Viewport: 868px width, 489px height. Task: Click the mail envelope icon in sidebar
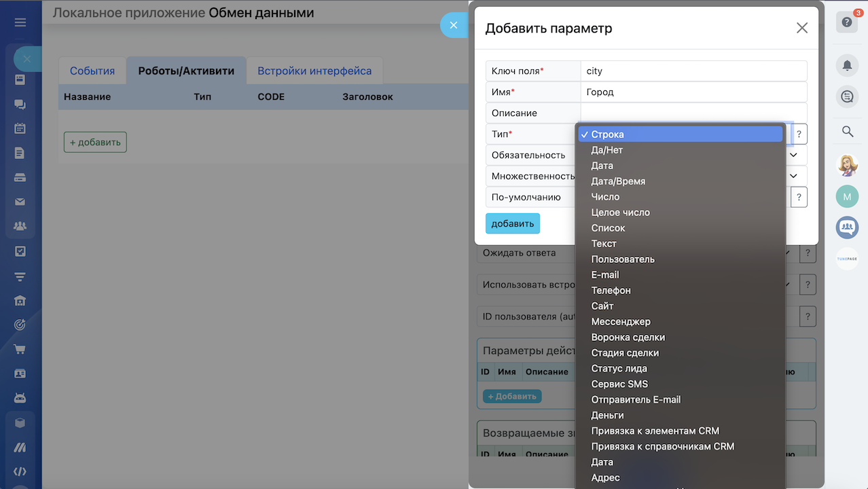(x=20, y=202)
